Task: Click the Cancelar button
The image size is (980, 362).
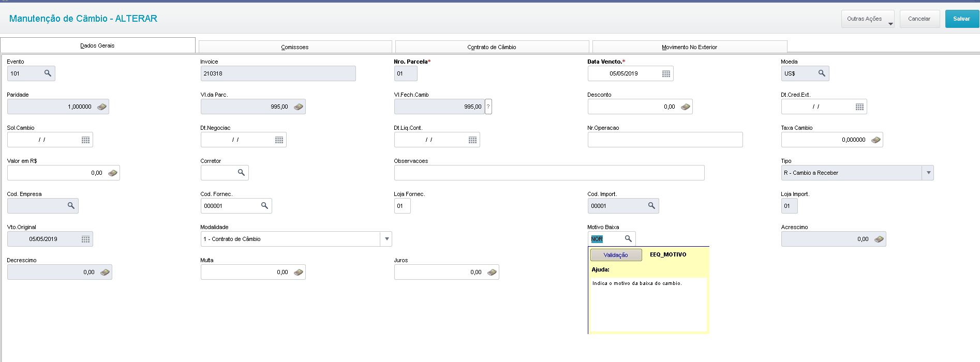Action: [x=919, y=19]
